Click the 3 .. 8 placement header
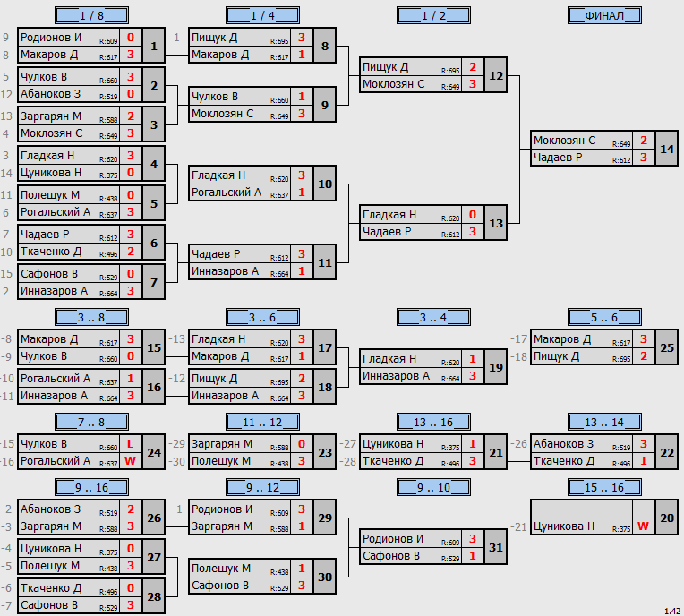 91,317
